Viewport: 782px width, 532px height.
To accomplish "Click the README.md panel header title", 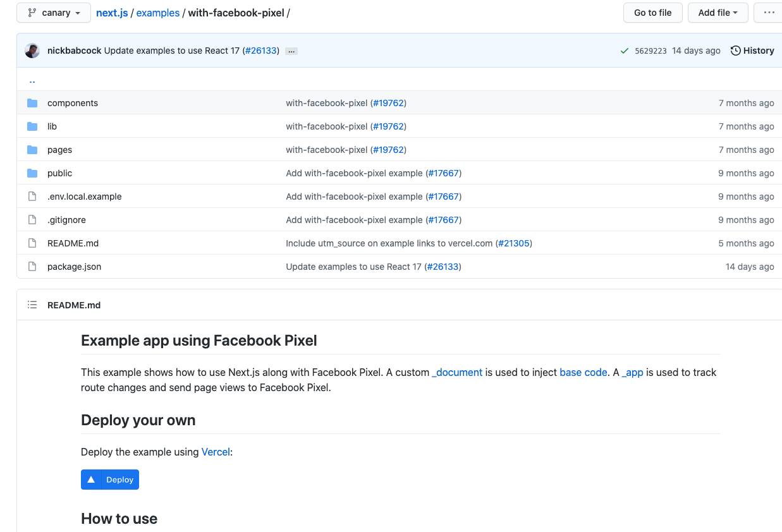I will (x=74, y=305).
